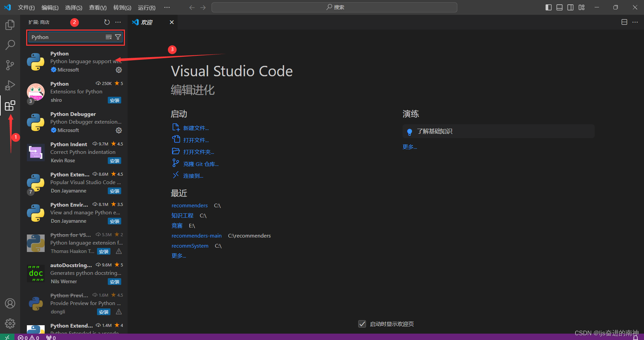644x340 pixels.
Task: Open the Accounts icon in activity bar
Action: pyautogui.click(x=10, y=303)
